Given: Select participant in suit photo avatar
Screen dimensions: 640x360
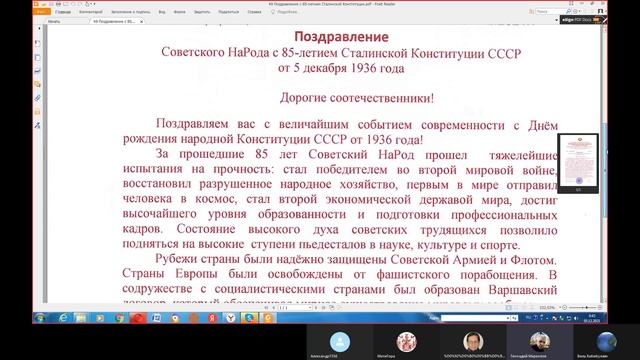Looking at the screenshot, I should tap(473, 342).
